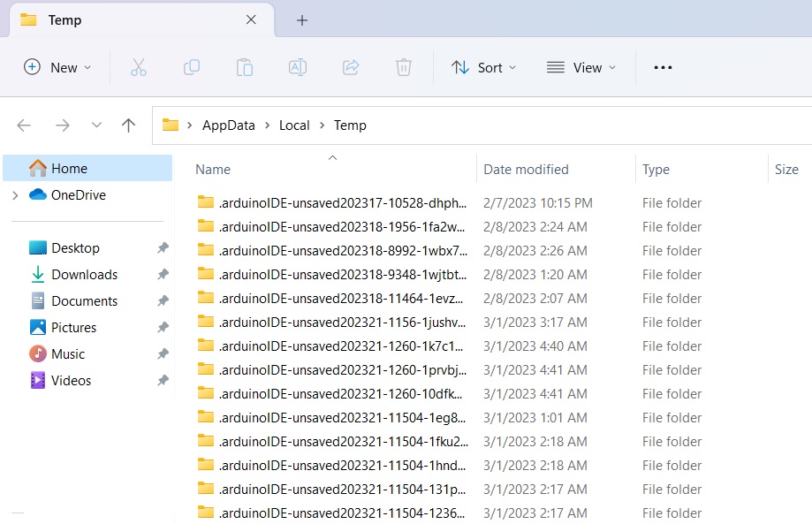Click the Paste icon in the toolbar
This screenshot has height=524, width=812.
pyautogui.click(x=244, y=66)
